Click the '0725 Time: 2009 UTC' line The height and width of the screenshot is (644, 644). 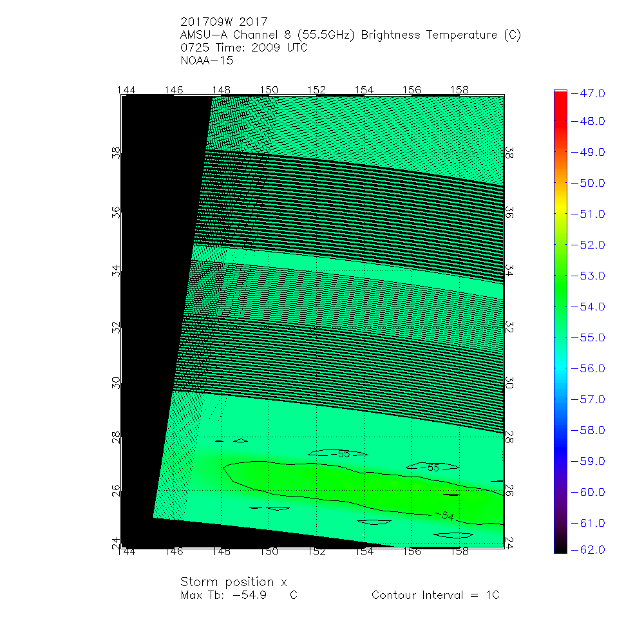click(245, 48)
